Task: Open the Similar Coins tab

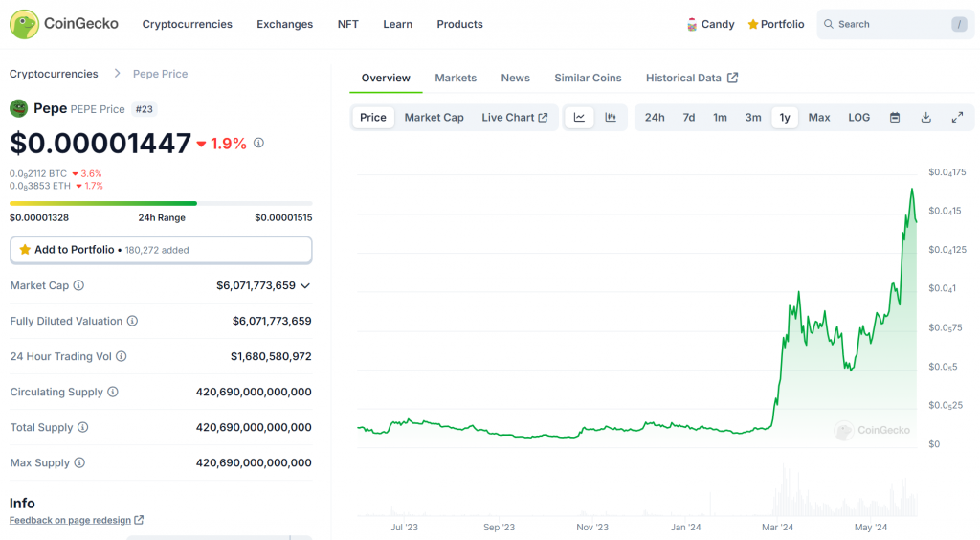Action: pyautogui.click(x=588, y=78)
